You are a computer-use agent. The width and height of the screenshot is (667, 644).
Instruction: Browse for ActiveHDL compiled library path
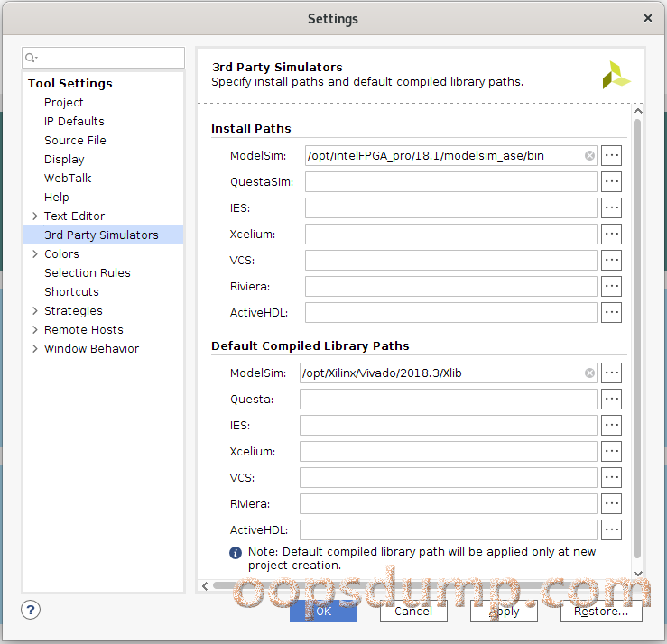pyautogui.click(x=611, y=529)
